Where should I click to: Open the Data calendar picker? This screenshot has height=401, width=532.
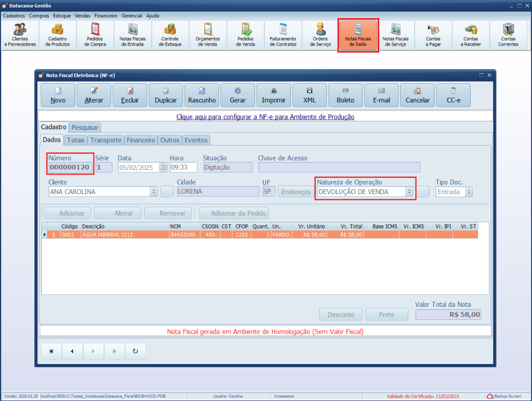pos(163,168)
